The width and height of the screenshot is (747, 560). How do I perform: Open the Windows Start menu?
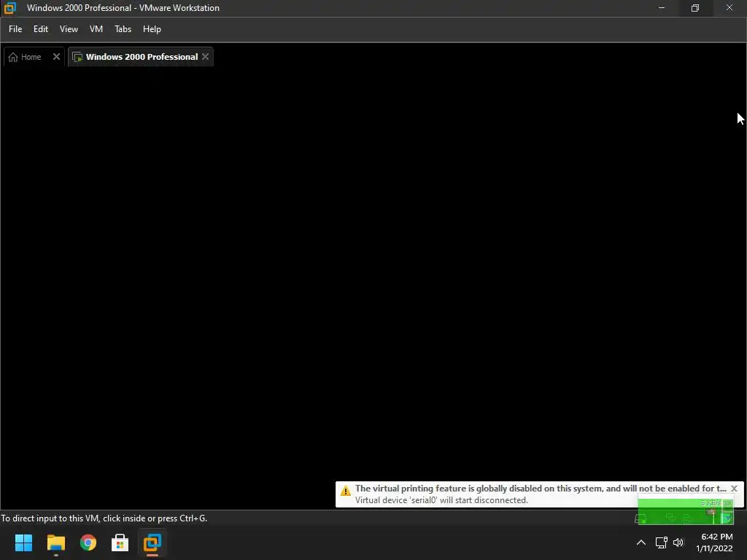pos(23,542)
